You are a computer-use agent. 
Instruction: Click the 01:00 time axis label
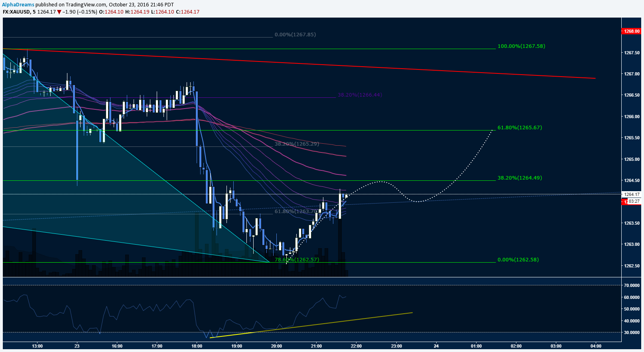coord(476,346)
